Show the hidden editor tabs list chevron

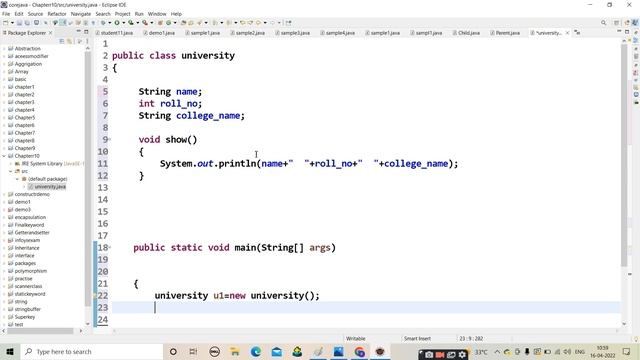point(577,32)
